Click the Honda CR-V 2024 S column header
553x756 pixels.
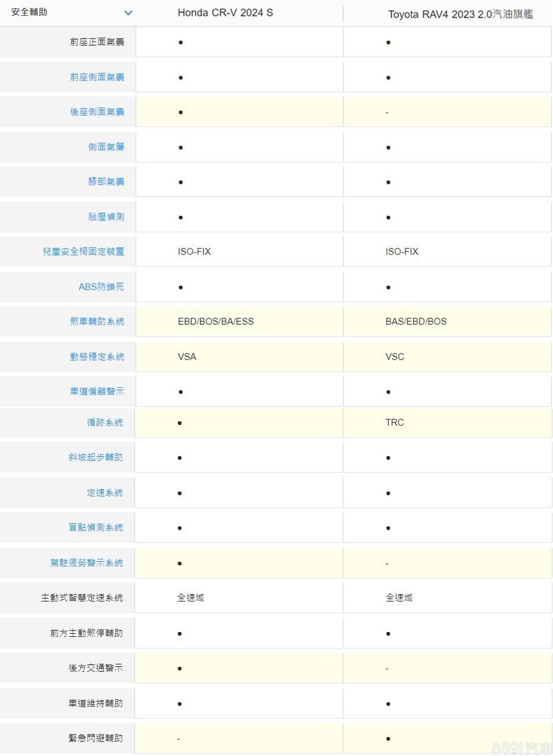(x=225, y=13)
